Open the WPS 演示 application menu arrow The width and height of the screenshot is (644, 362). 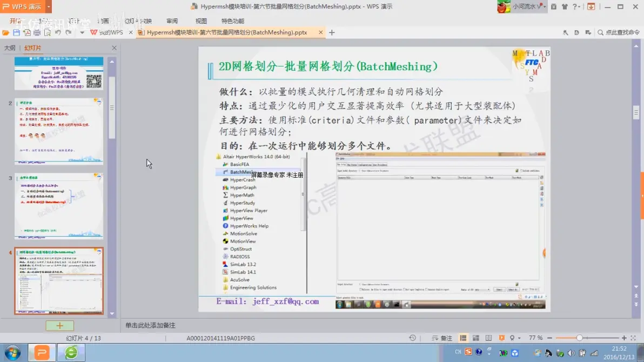pyautogui.click(x=49, y=6)
